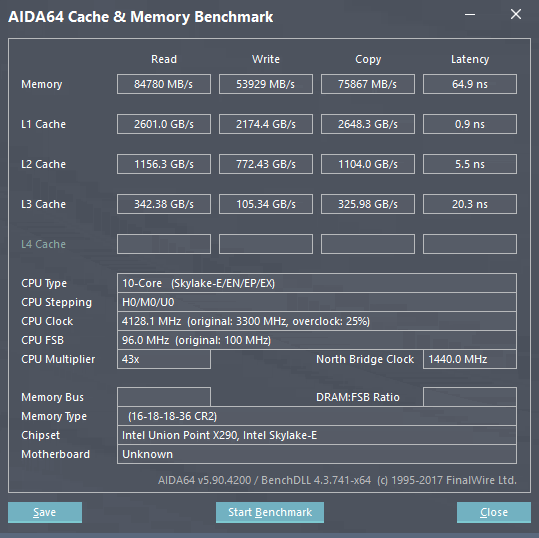Click the Save button

(x=45, y=512)
